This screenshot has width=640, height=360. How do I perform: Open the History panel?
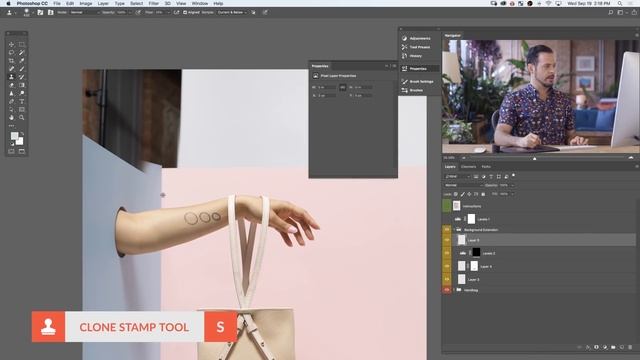tap(416, 56)
